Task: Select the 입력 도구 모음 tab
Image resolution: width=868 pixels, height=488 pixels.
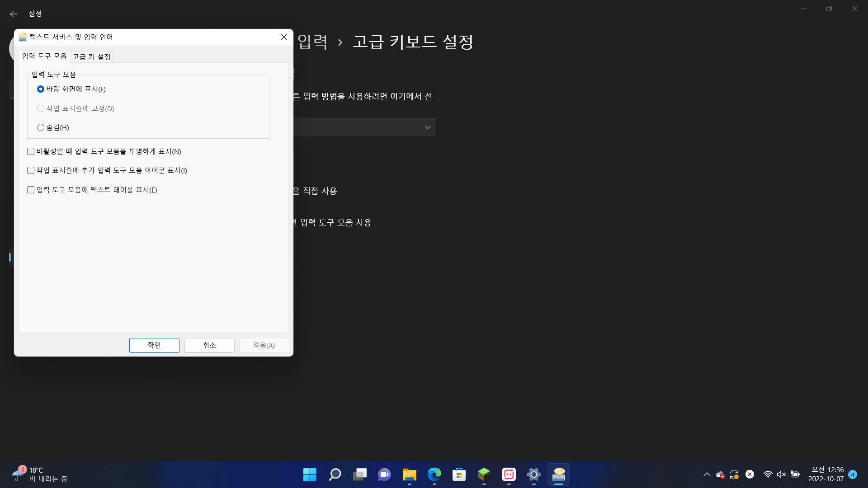Action: (x=44, y=56)
